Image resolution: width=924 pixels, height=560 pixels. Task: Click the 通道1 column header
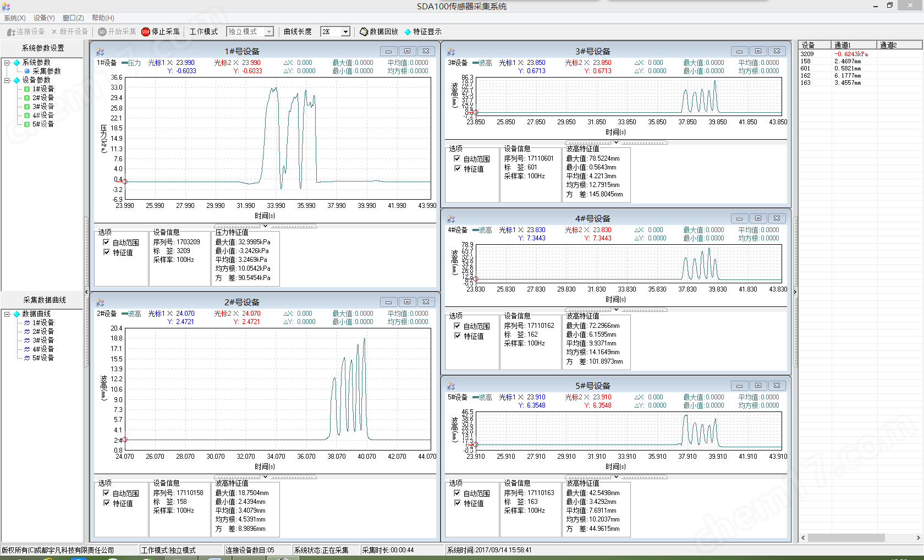click(854, 45)
